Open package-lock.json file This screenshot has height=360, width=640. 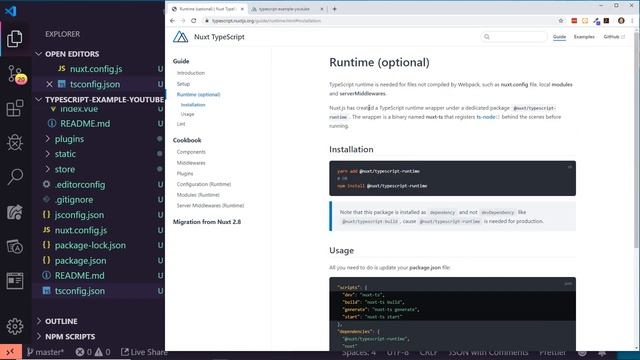90,245
